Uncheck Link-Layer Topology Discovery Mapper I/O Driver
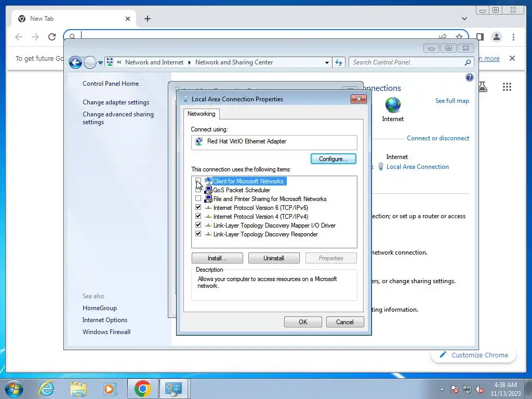Image resolution: width=532 pixels, height=399 pixels. point(198,225)
